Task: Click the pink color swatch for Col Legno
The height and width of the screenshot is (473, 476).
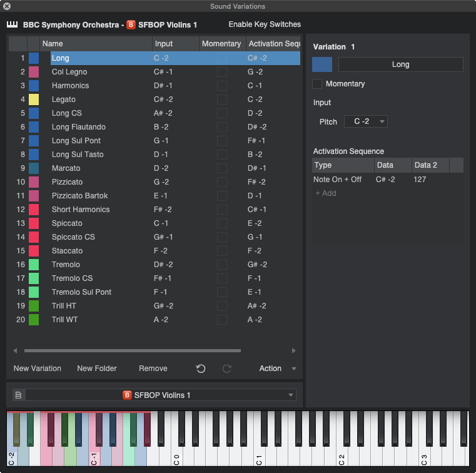Action: [34, 72]
